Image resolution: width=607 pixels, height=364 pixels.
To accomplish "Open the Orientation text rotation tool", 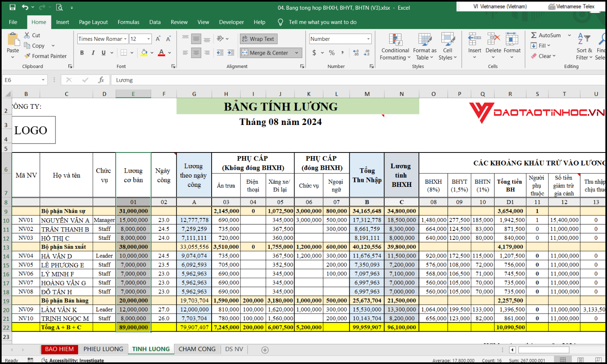I will coord(221,39).
